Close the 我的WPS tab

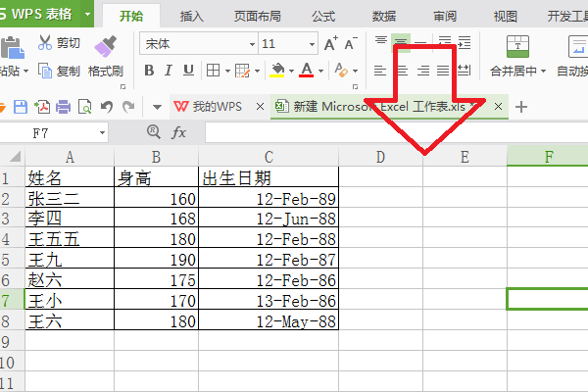(x=260, y=107)
